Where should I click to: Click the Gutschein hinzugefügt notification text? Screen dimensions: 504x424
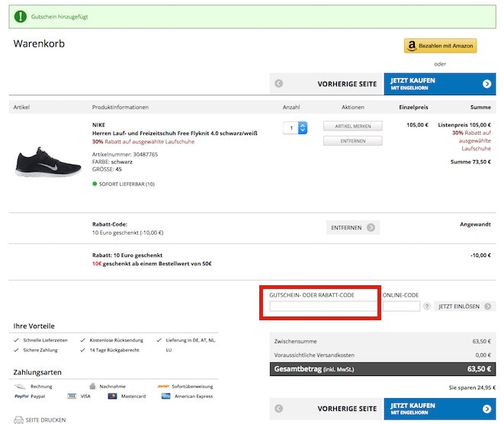tap(59, 17)
